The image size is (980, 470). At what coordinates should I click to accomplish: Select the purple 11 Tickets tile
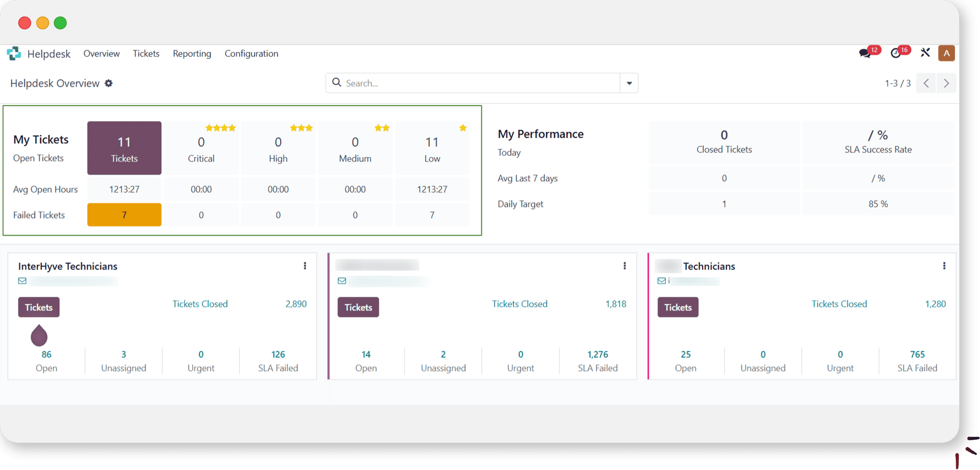coord(124,148)
